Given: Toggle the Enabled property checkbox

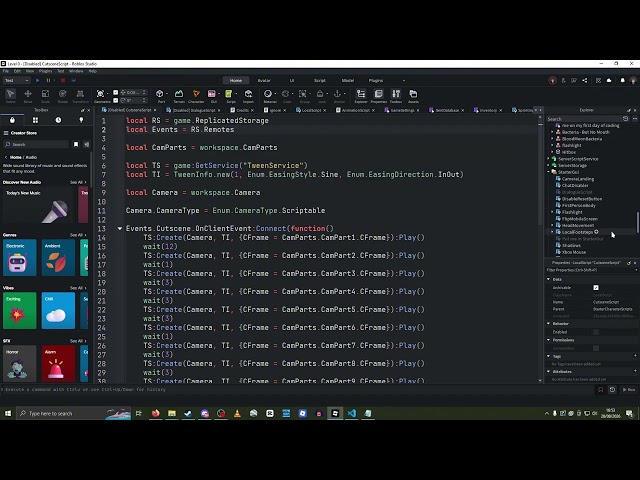Looking at the screenshot, I should 596,332.
